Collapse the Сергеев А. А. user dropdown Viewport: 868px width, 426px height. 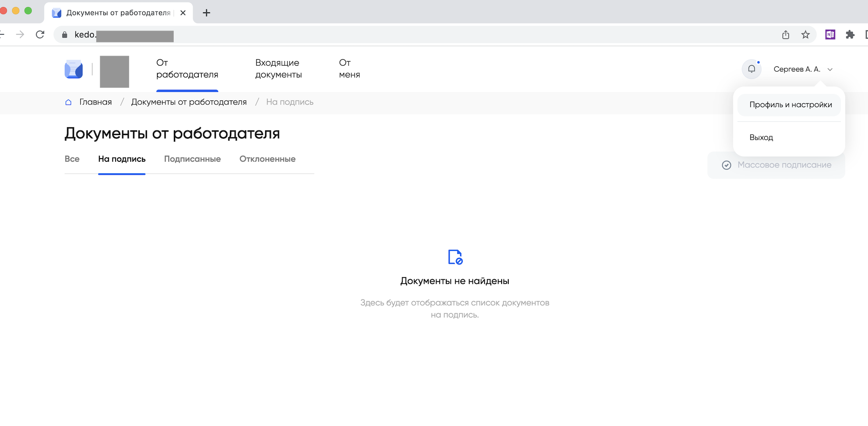point(803,69)
